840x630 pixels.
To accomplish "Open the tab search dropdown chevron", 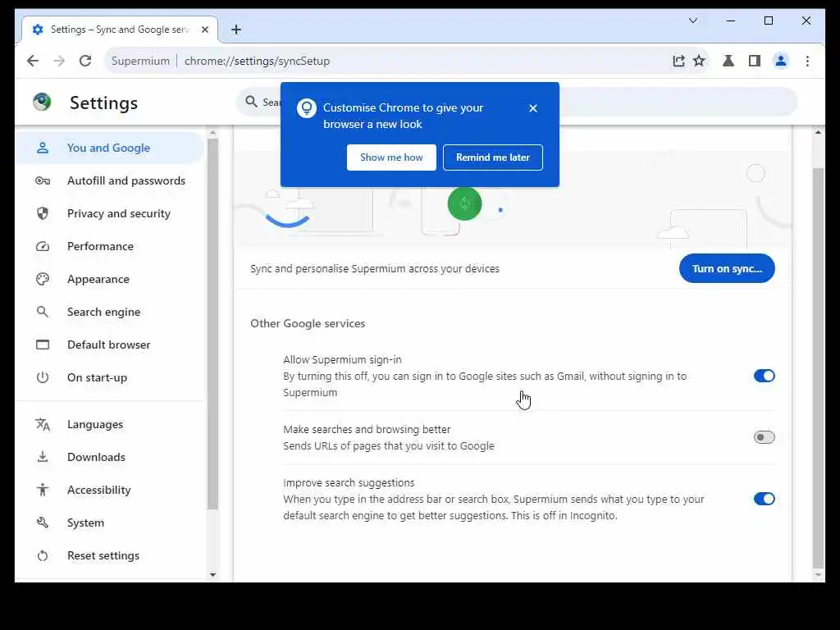I will (692, 21).
